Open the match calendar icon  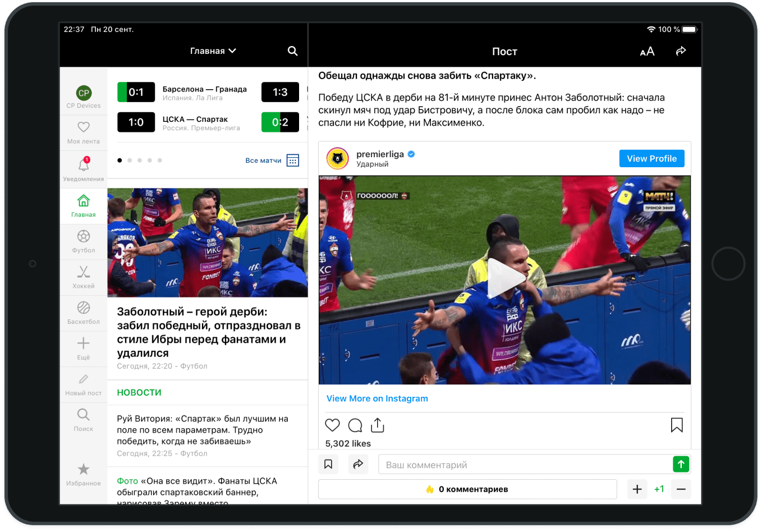click(x=293, y=160)
